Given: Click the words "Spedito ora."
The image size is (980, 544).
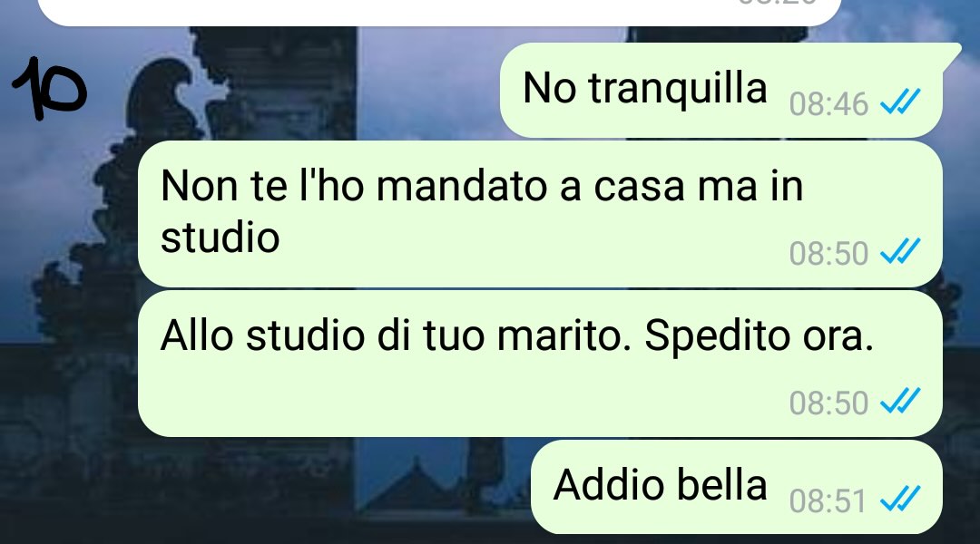Looking at the screenshot, I should pos(759,337).
